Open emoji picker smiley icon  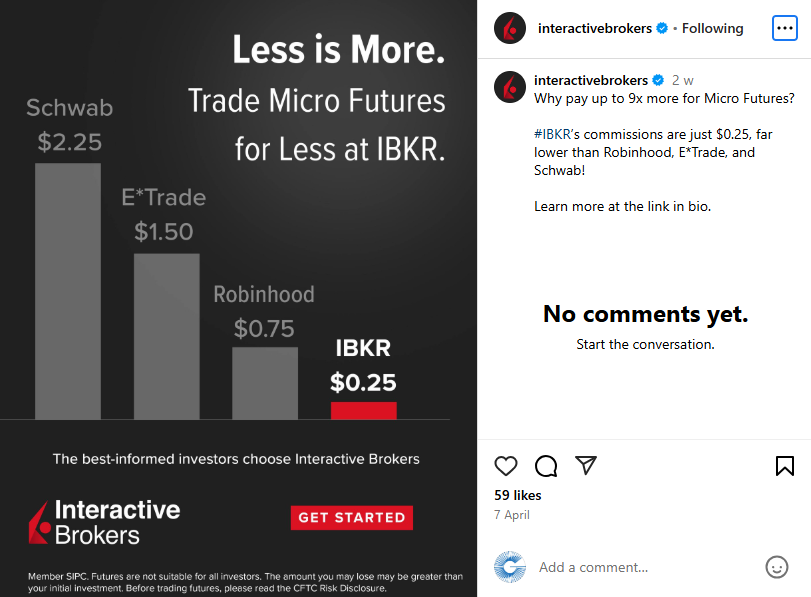click(x=777, y=567)
